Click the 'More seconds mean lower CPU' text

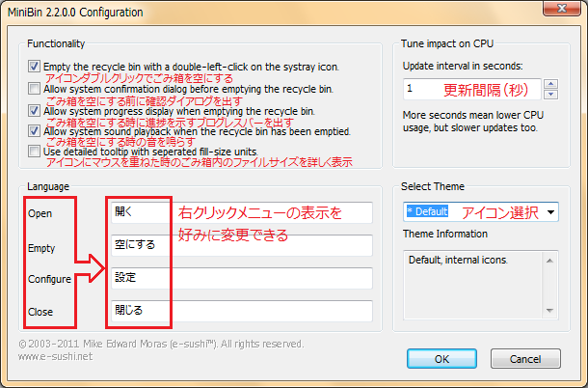(473, 115)
